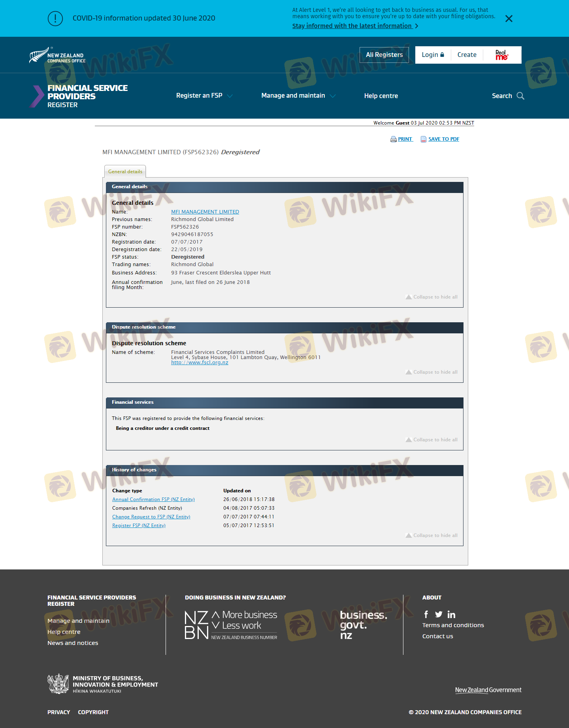The width and height of the screenshot is (569, 728).
Task: Click the New Zealand Companies Office logo
Action: pos(57,56)
